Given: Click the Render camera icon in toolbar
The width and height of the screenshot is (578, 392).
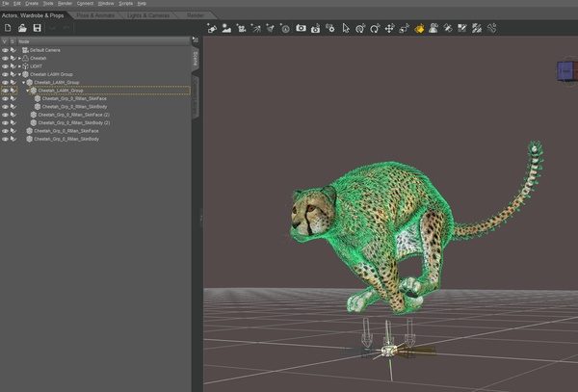Looking at the screenshot, I should click(302, 29).
